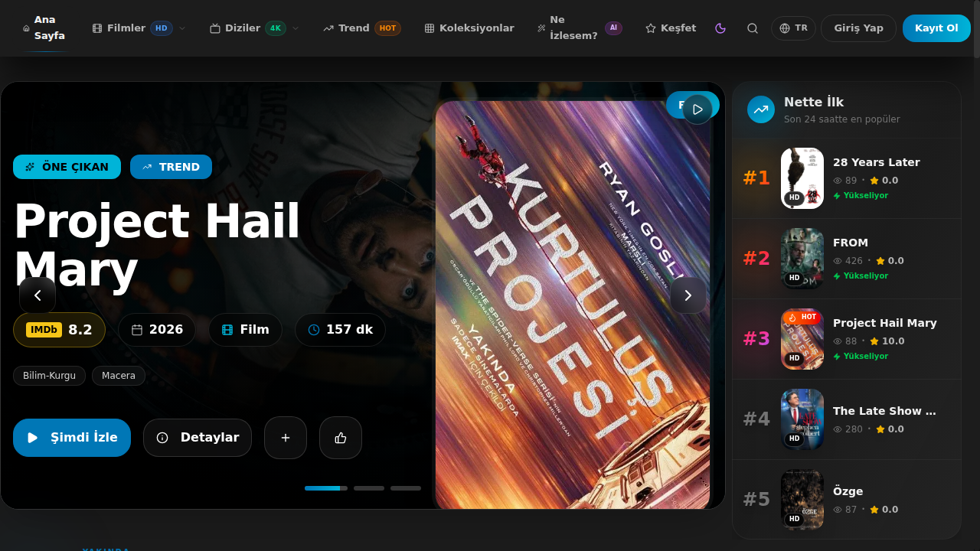Image resolution: width=980 pixels, height=551 pixels.
Task: Click the IMDb 8.2 rating pill
Action: 59,330
